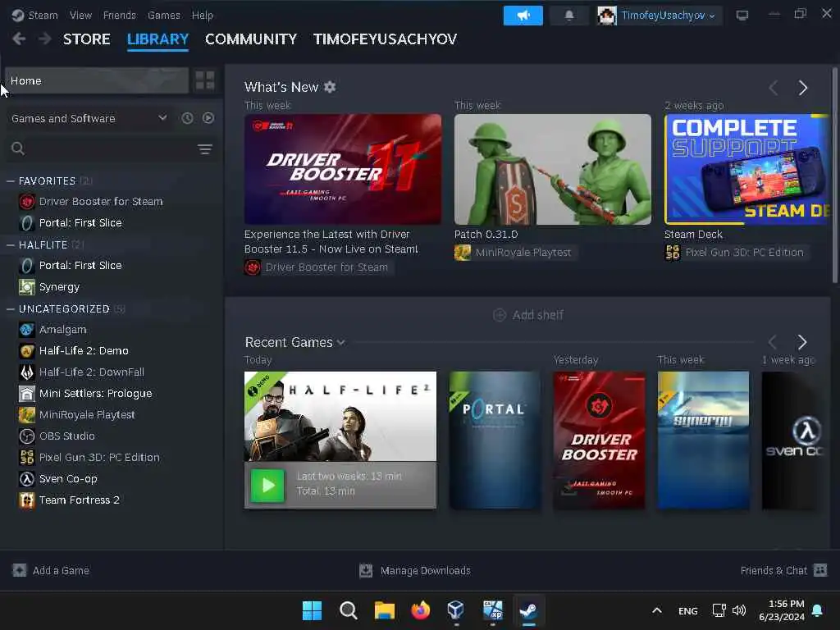
Task: Launch Firefox from the taskbar
Action: click(x=421, y=610)
